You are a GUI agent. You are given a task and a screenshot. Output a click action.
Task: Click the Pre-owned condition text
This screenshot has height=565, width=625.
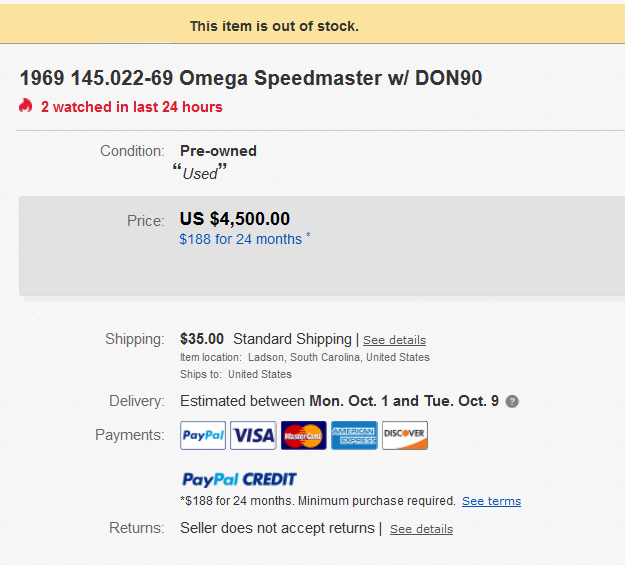(x=218, y=151)
